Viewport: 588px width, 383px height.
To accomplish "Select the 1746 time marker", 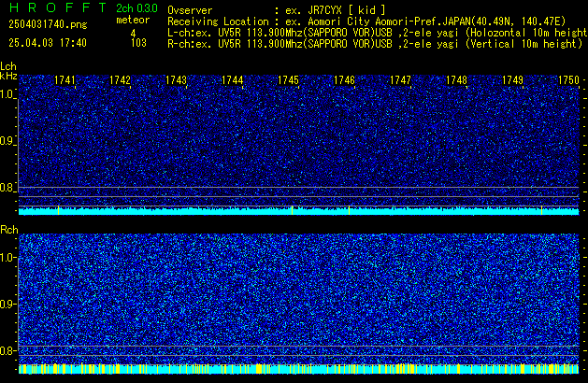I will pyautogui.click(x=344, y=80).
